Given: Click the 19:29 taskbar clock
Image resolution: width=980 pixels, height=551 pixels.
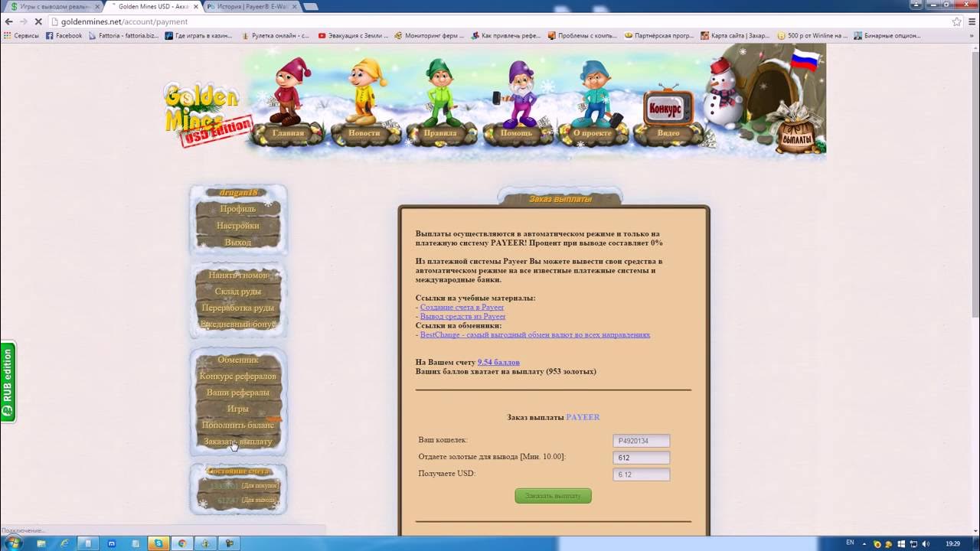Looking at the screenshot, I should 952,543.
